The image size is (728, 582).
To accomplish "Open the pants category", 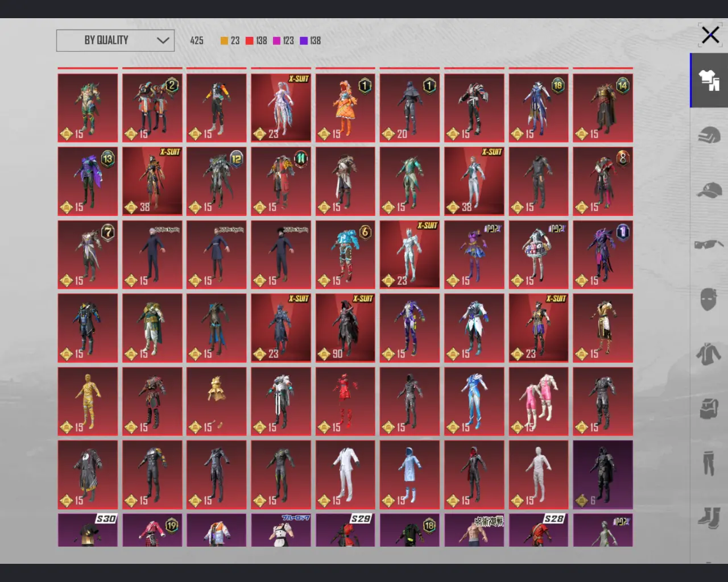I will tap(709, 463).
